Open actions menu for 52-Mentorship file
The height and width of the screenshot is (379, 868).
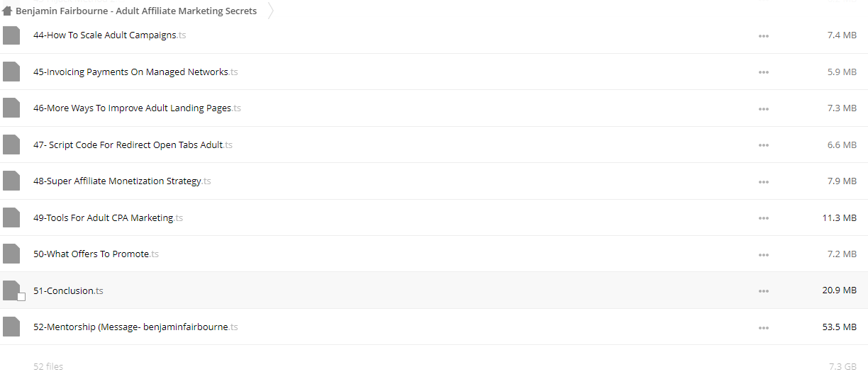point(764,328)
